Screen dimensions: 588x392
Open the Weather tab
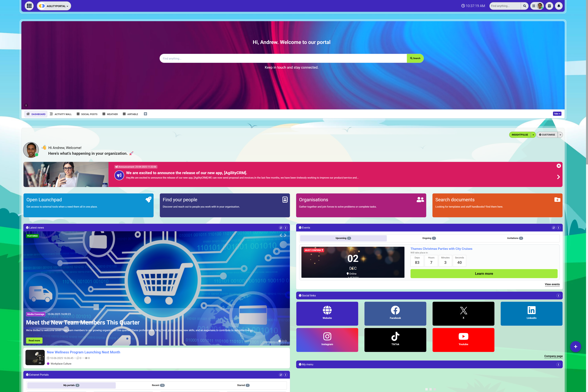[110, 114]
